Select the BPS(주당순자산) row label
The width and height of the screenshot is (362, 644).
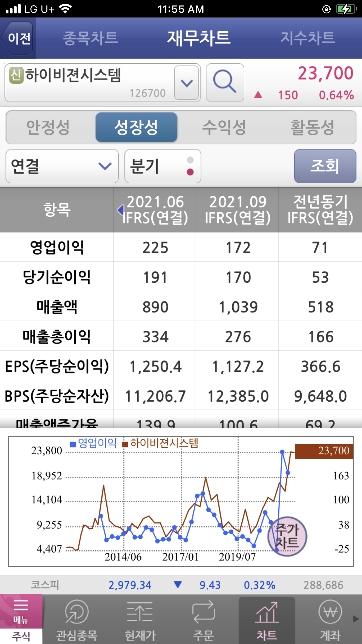57,396
